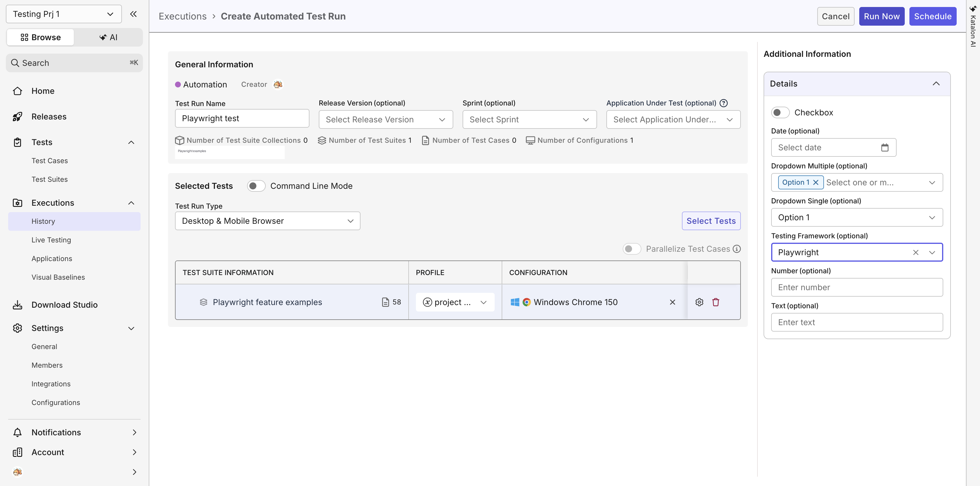Open the project profile dropdown
Viewport: 980px width, 486px height.
tap(455, 302)
